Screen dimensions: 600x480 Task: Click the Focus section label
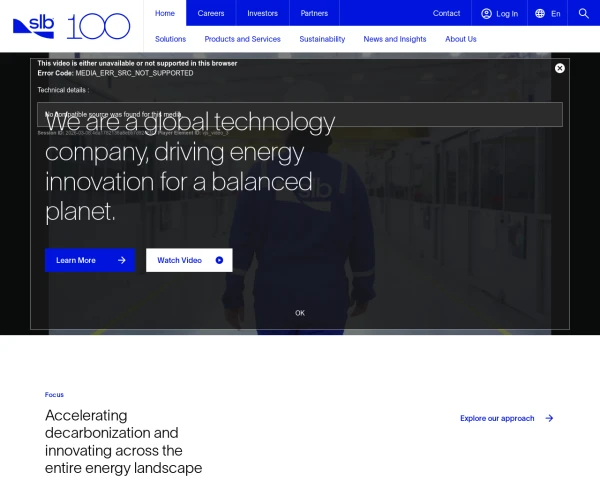(54, 395)
